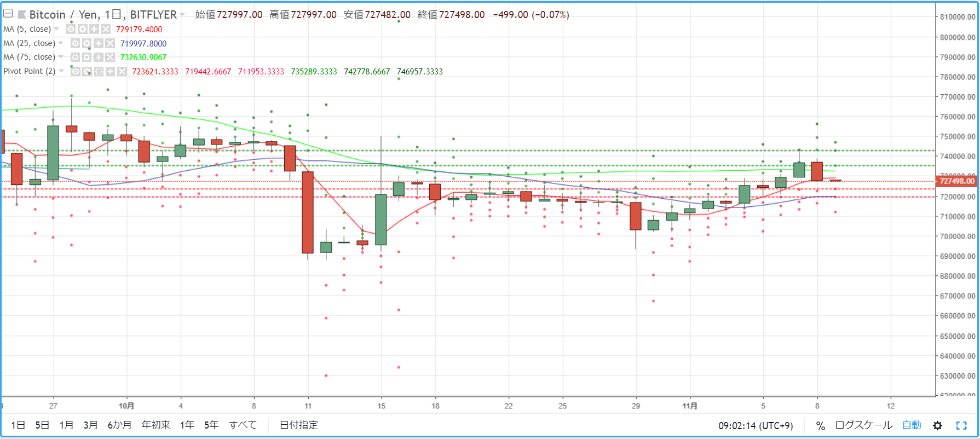The width and height of the screenshot is (980, 439).
Task: Open dropdown arrow of Pivot Point (2)
Action: [61, 71]
